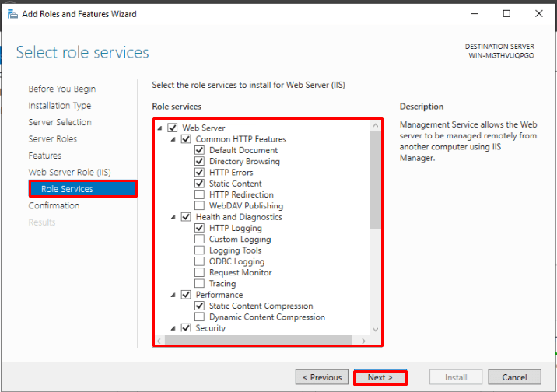Uncheck the Directory Browsing checkbox
The height and width of the screenshot is (392, 557).
pos(200,161)
